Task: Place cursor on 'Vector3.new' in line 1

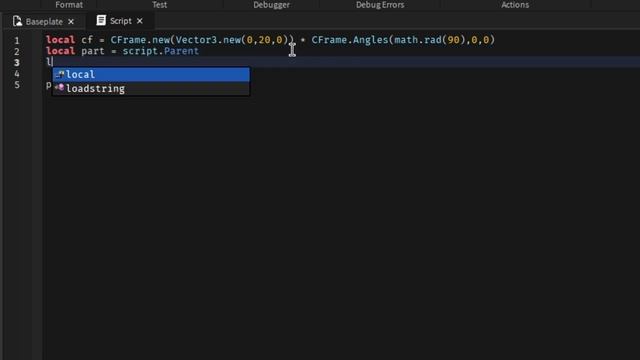Action: click(208, 40)
